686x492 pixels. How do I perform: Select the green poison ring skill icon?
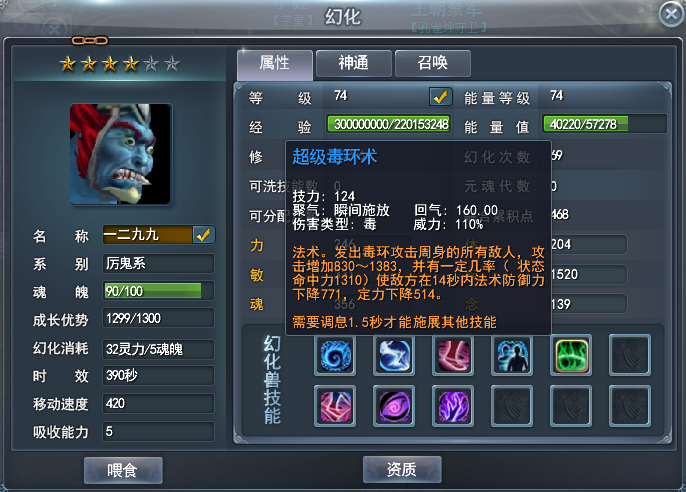click(x=571, y=355)
